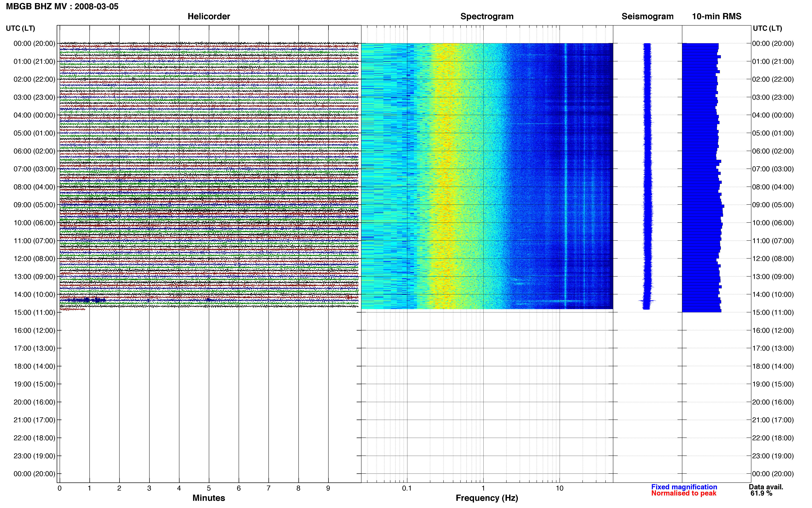Click left time label '22:00 (18:00)'
Viewport: 812px width, 508px height.
(34, 438)
